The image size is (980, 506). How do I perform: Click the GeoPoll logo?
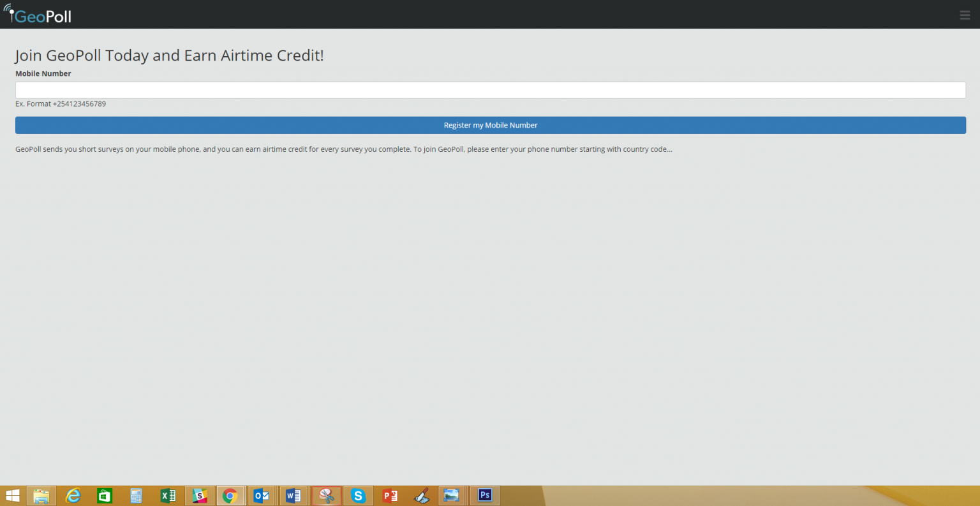click(x=38, y=14)
